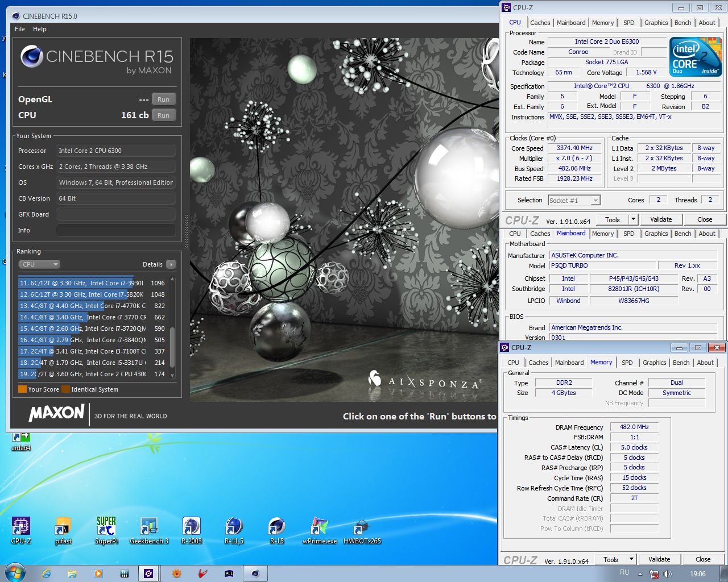Launch Windows Media Player from taskbar
This screenshot has height=582, width=728.
point(98,573)
